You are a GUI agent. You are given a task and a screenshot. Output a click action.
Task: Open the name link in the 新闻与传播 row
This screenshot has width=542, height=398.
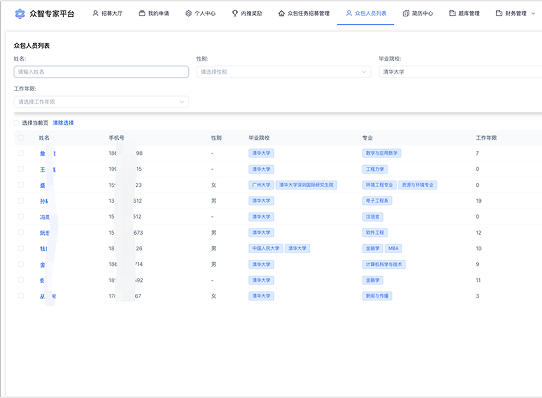(48, 296)
